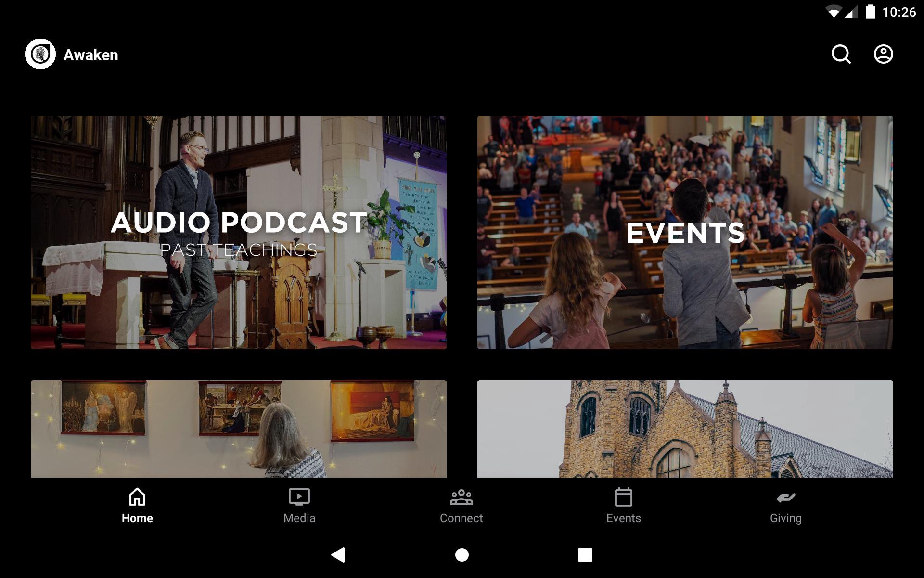Open the tile with wall paintings
This screenshot has width=924, height=578.
[x=238, y=429]
